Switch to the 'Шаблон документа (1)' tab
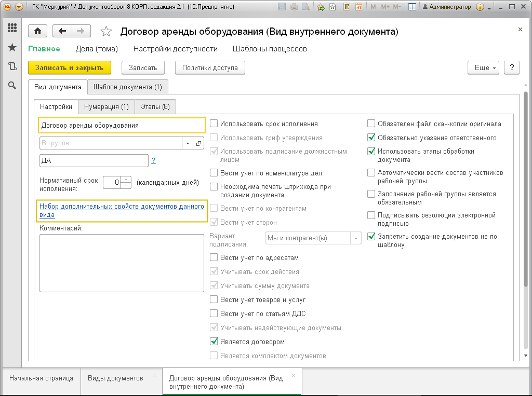This screenshot has height=396, width=532. tap(128, 87)
